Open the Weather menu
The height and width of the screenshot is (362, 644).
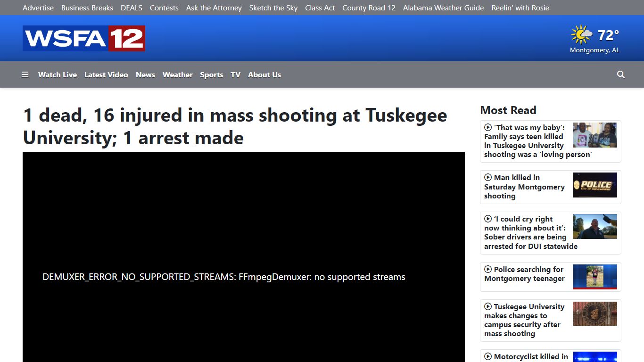click(178, 74)
